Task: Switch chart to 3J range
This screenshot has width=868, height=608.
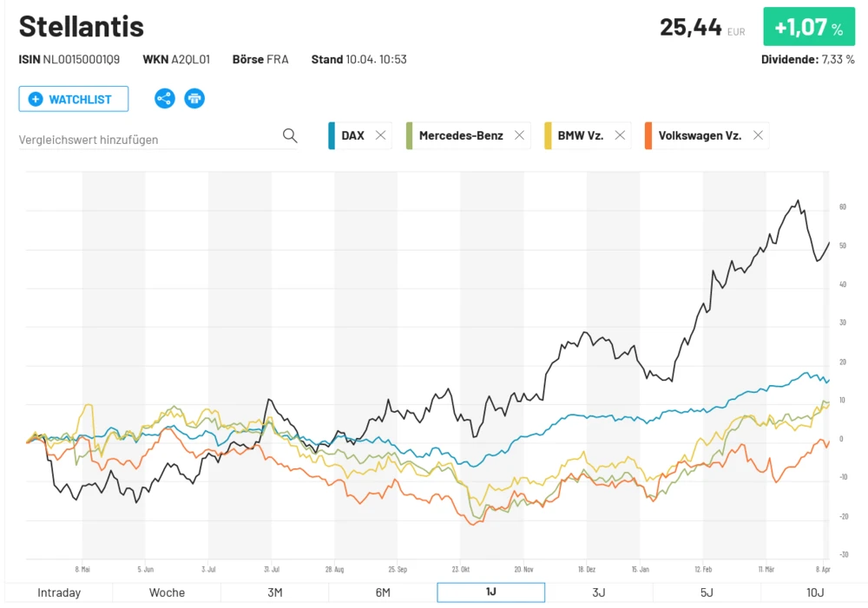Action: (x=599, y=592)
